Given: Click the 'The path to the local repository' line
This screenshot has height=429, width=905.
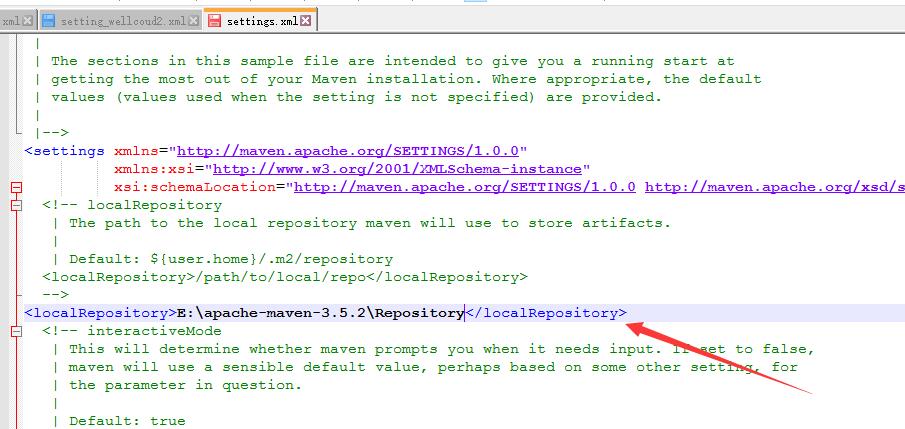Looking at the screenshot, I should pos(361,223).
